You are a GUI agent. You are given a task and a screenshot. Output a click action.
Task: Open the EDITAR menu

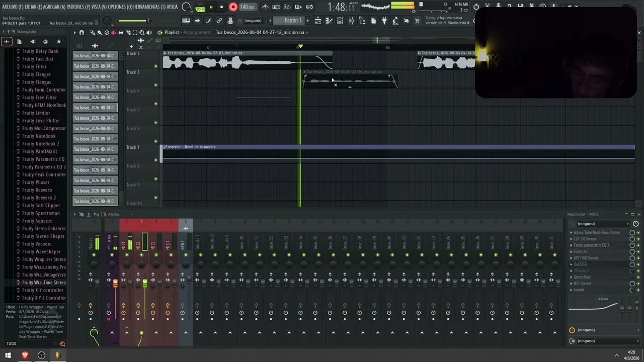pyautogui.click(x=33, y=7)
